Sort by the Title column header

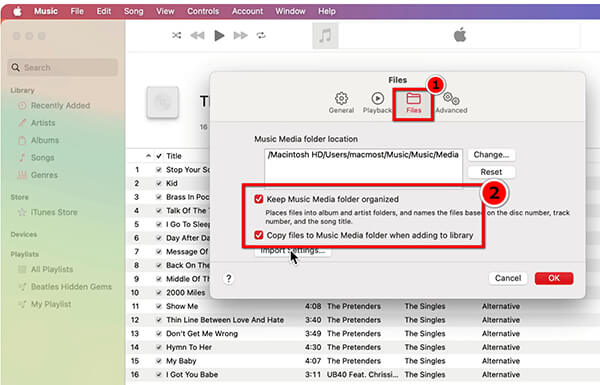point(174,156)
